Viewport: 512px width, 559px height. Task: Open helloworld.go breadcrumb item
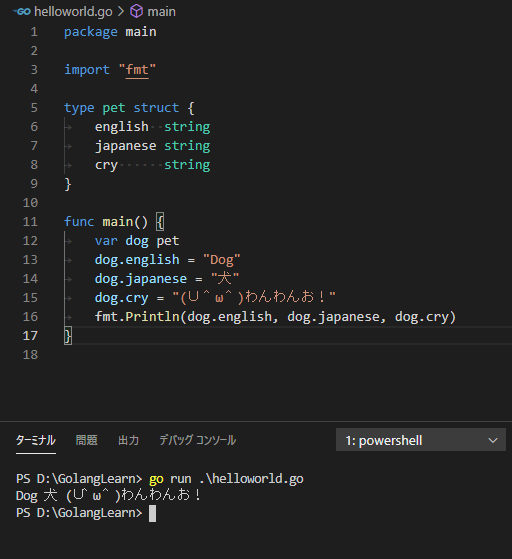73,12
